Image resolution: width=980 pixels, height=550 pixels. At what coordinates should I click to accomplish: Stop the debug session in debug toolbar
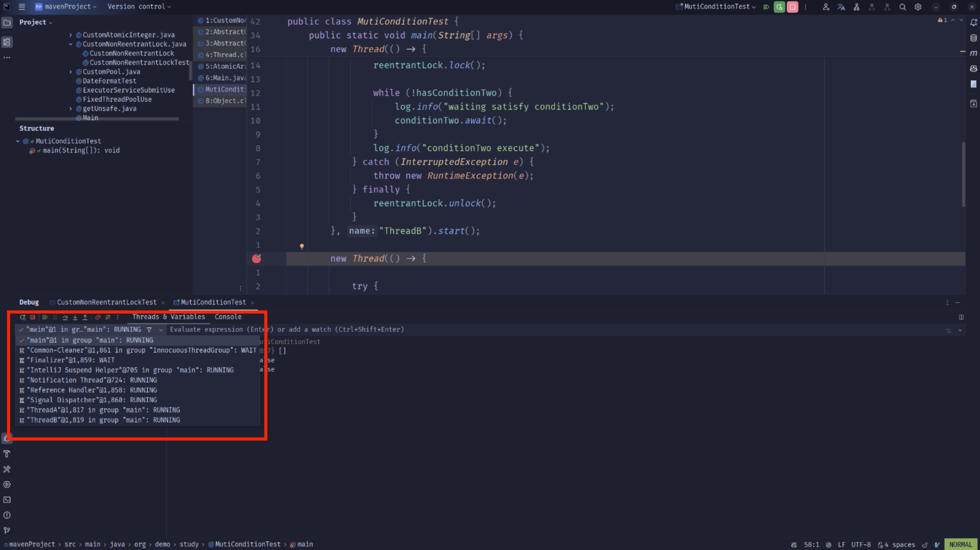(x=33, y=317)
